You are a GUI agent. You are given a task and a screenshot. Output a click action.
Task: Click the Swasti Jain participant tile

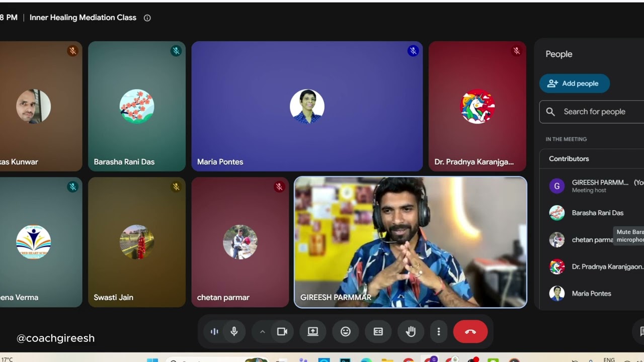click(x=137, y=242)
